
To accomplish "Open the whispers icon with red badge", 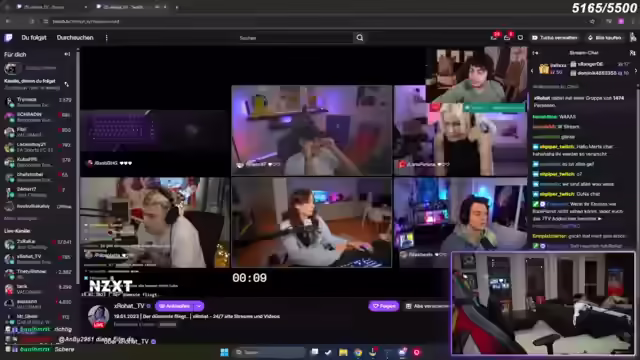I will pyautogui.click(x=507, y=37).
